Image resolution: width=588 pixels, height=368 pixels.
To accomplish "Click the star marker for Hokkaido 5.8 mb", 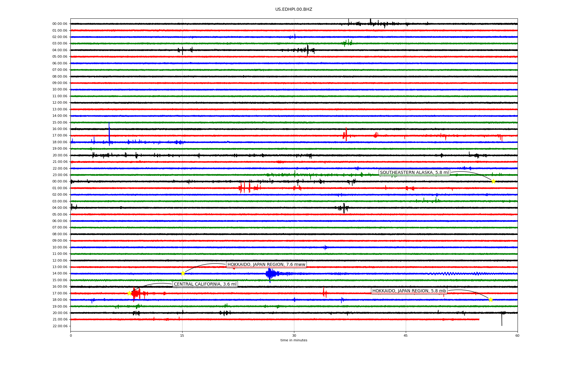I will (491, 300).
